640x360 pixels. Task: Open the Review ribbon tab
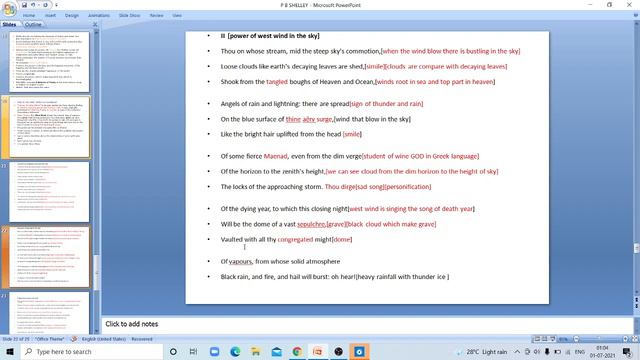coord(156,16)
